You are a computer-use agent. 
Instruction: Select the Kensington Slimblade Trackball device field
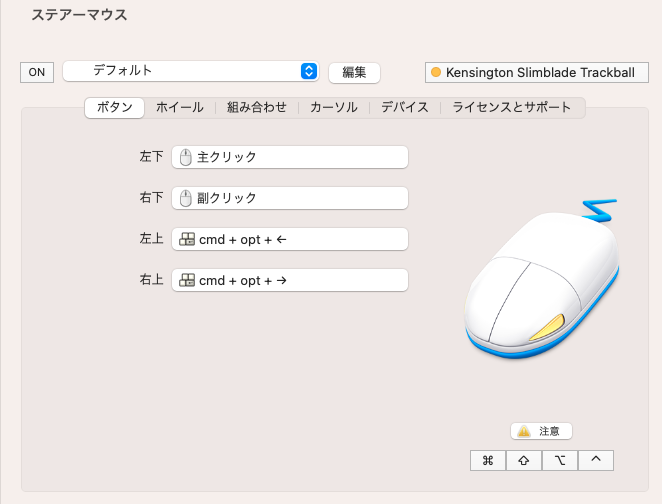point(537,72)
